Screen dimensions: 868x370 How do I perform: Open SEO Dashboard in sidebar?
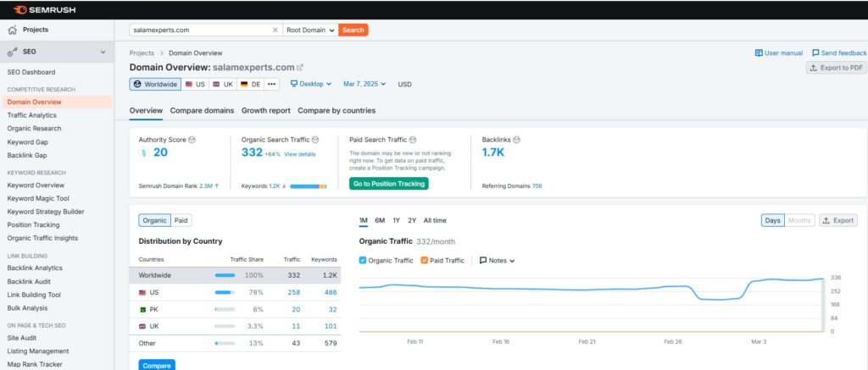(x=31, y=72)
